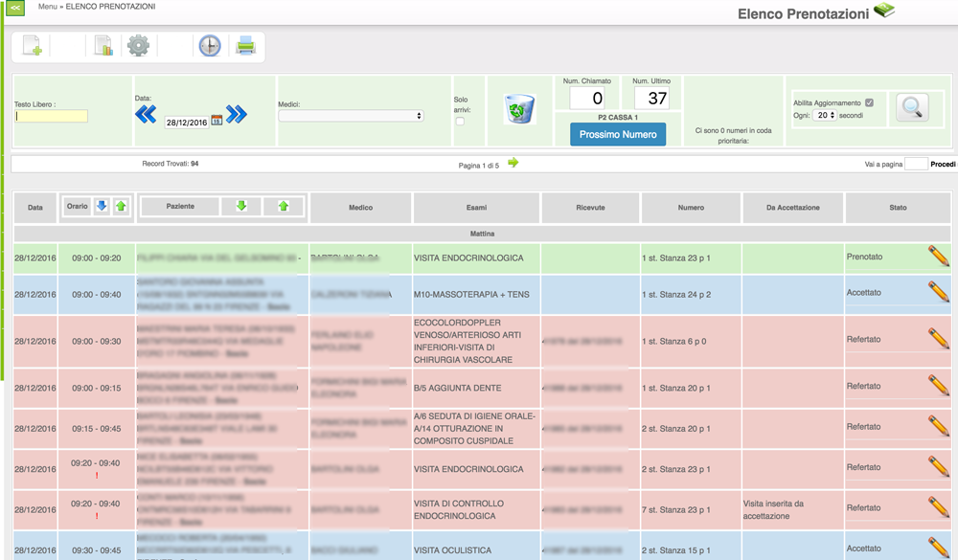Click the Menu breadcrumb link
The width and height of the screenshot is (958, 560).
(x=47, y=7)
